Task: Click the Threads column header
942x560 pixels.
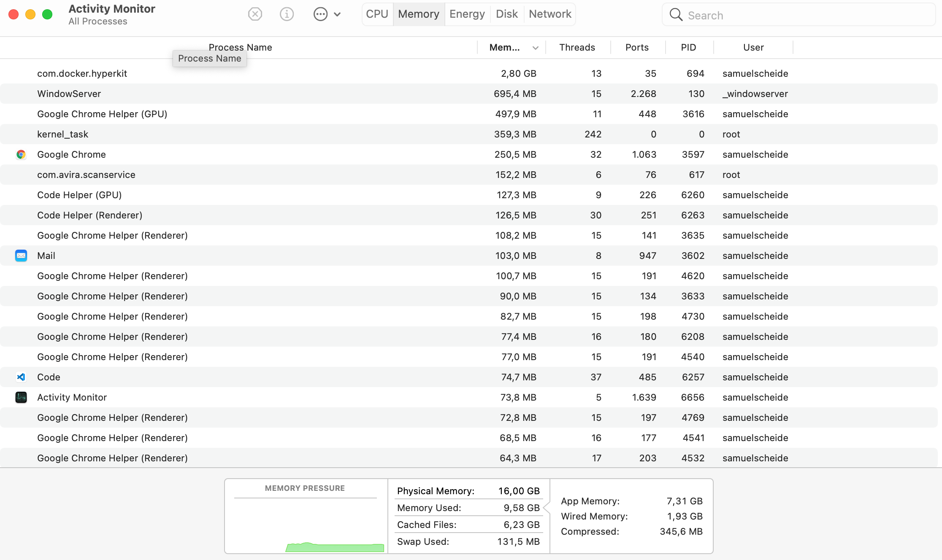Action: 577,47
